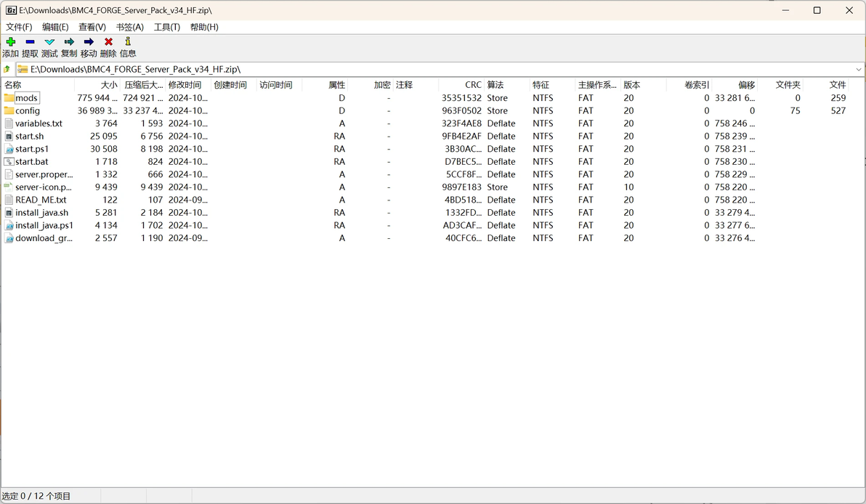Open the 工具(T) menu
866x504 pixels.
click(167, 27)
